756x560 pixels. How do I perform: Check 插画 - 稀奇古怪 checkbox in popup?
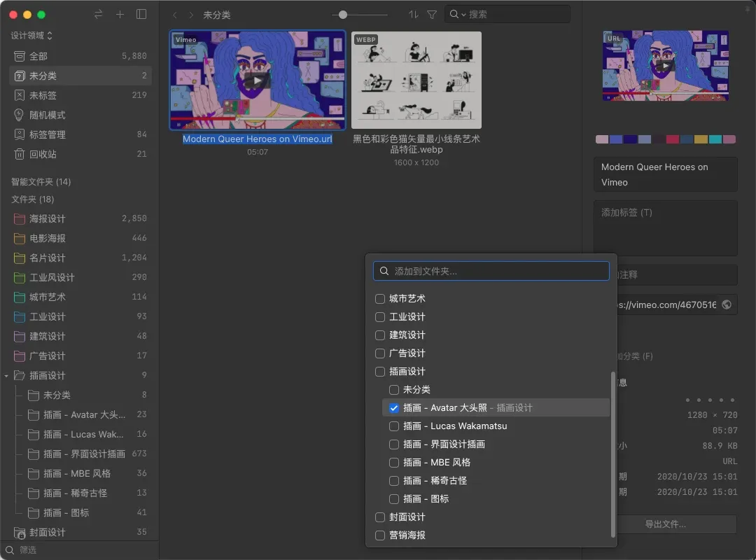tap(394, 481)
